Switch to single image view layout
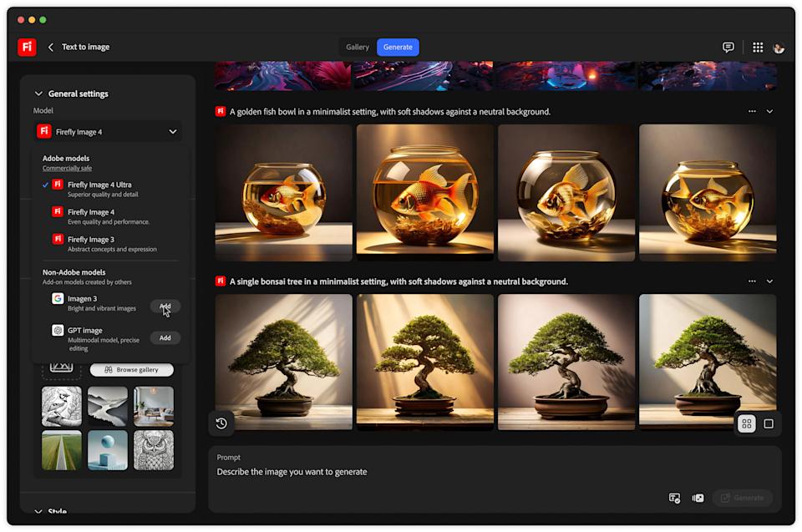This screenshot has height=532, width=802. [769, 423]
